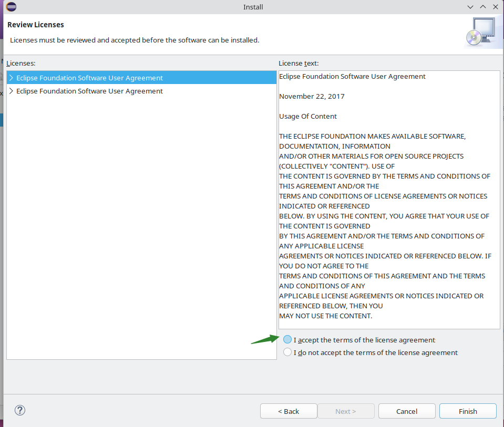Expand the highlighted Eclipse Foundation agreement row
This screenshot has height=427, width=504.
click(x=11, y=78)
